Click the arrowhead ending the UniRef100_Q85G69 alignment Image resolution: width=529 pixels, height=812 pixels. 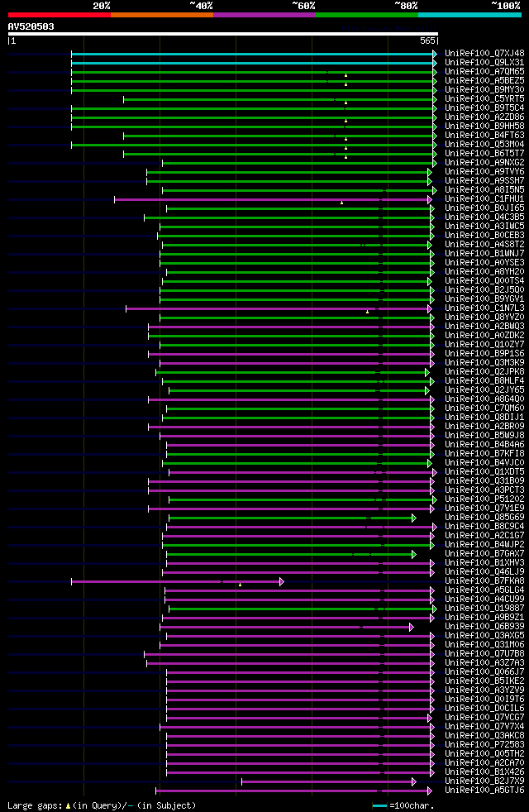pyautogui.click(x=414, y=518)
